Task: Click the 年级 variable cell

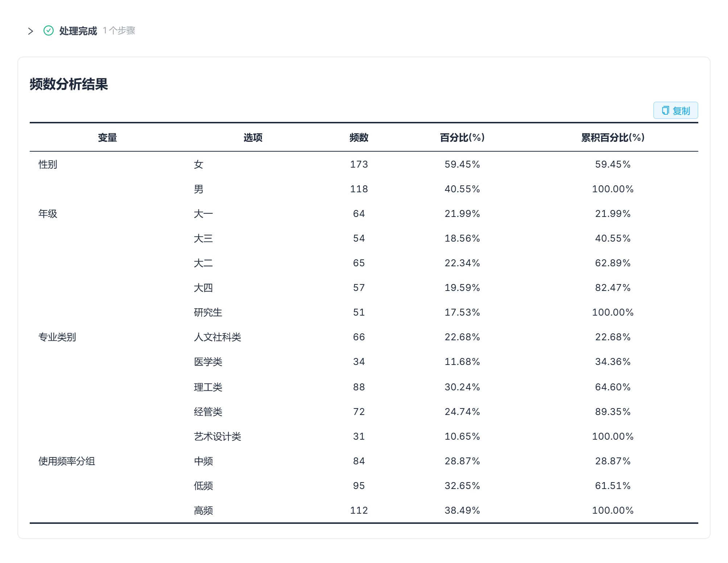Action: click(x=48, y=214)
